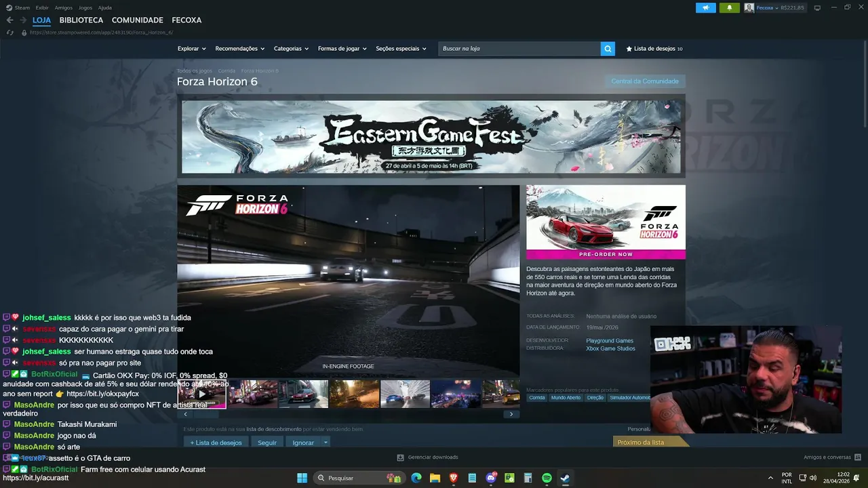Screen dimensions: 868x488
Task: Click the Próximo da lista button
Action: tap(650, 442)
